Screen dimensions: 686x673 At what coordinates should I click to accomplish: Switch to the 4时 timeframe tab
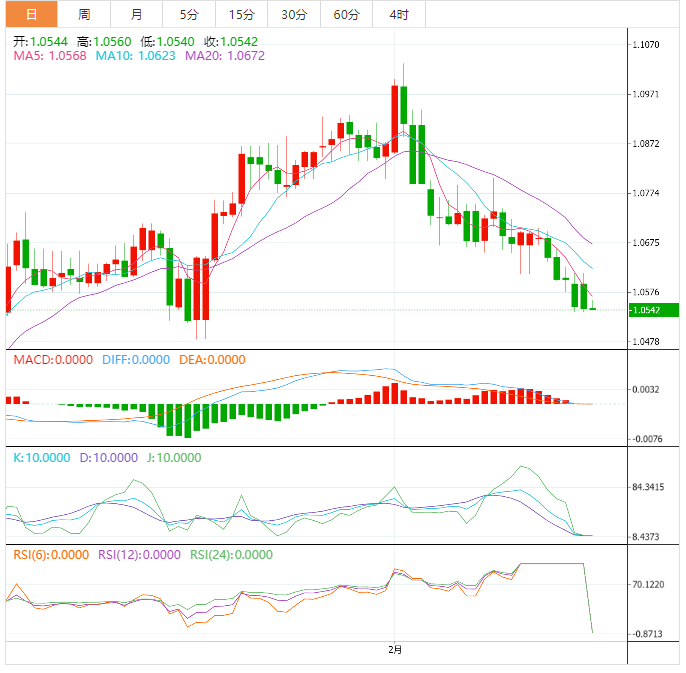click(398, 14)
